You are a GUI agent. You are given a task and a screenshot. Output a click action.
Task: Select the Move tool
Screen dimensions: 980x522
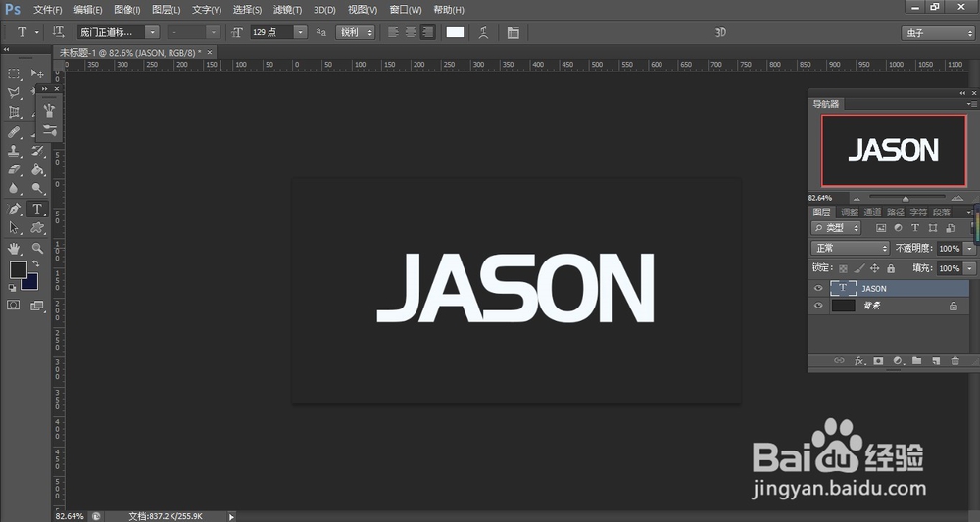point(37,73)
